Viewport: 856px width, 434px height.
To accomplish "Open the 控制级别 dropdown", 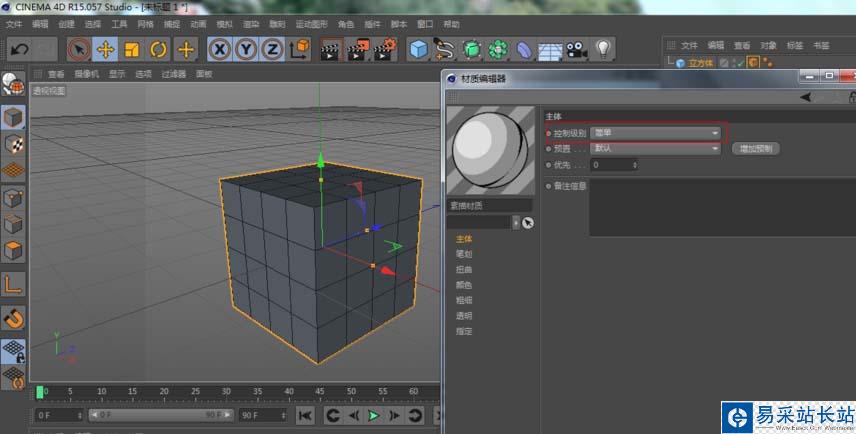I will pos(655,133).
